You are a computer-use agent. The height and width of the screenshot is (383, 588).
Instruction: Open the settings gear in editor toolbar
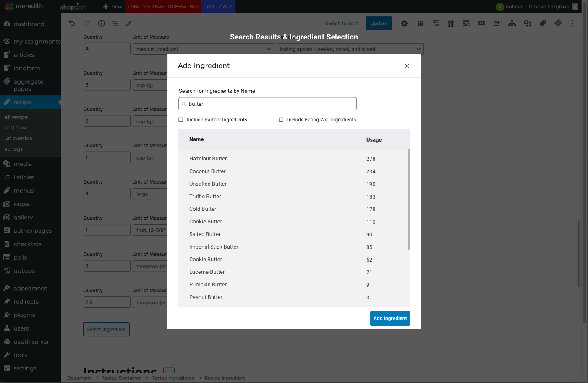point(404,24)
